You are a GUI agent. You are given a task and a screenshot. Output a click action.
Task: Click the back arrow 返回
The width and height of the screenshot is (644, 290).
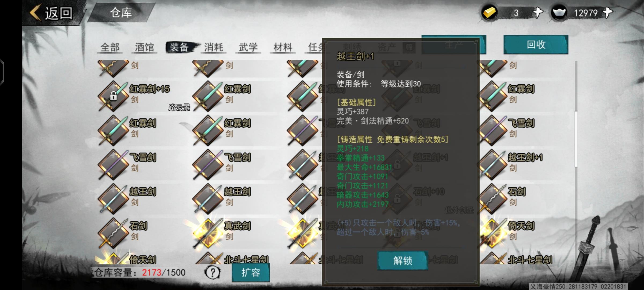pos(51,13)
